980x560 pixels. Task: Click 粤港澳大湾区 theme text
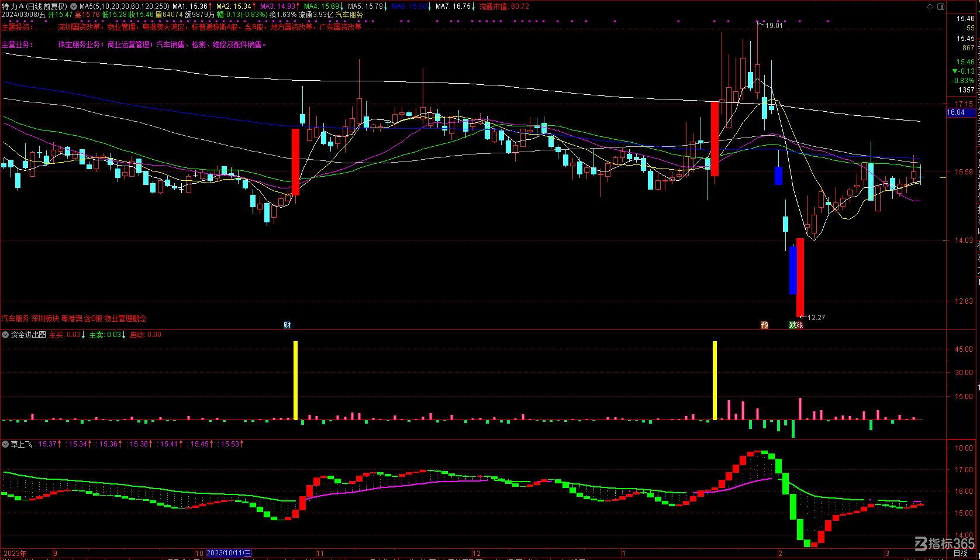163,27
